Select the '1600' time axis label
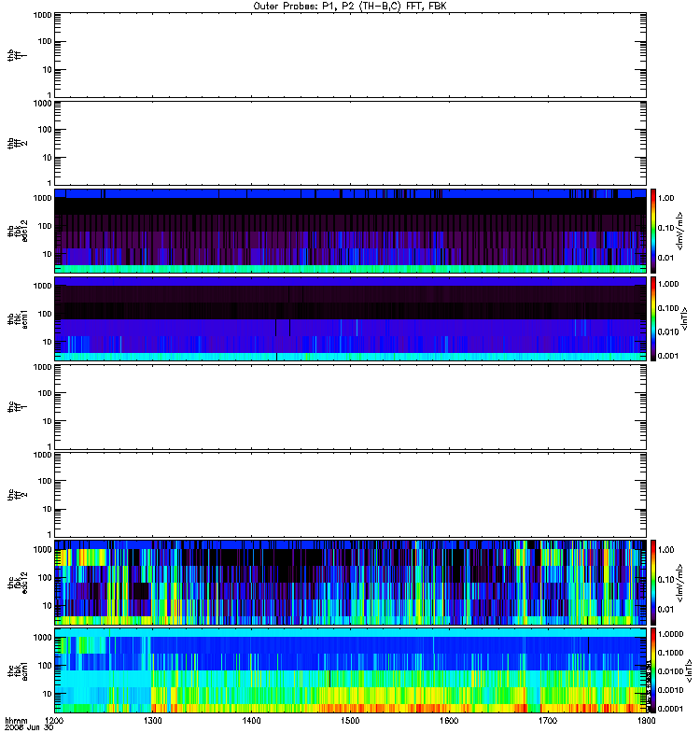Viewport: 700px width, 747px height. [x=449, y=720]
